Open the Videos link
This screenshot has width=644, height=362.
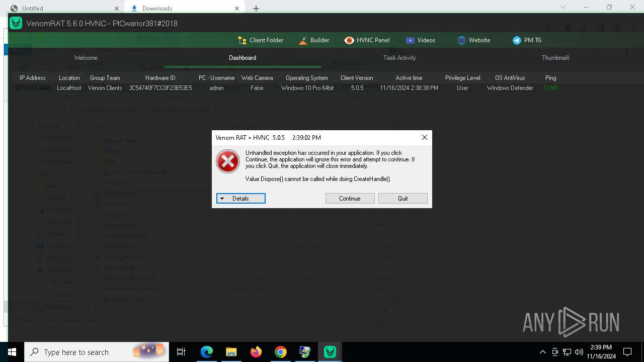click(421, 40)
